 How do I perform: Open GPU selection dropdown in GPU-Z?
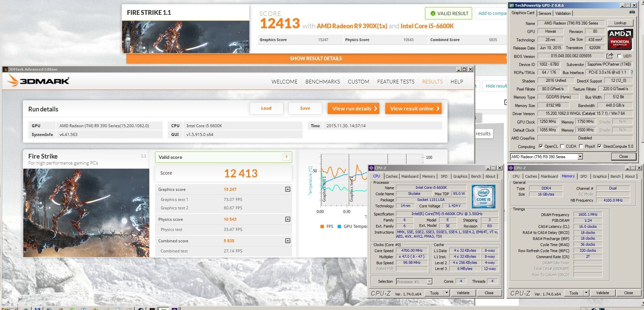[x=580, y=157]
